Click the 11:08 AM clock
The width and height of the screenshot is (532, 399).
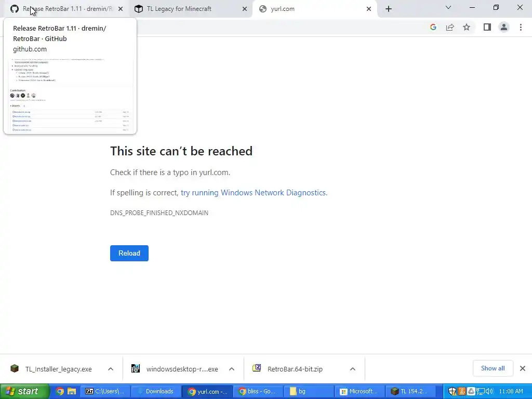511,391
